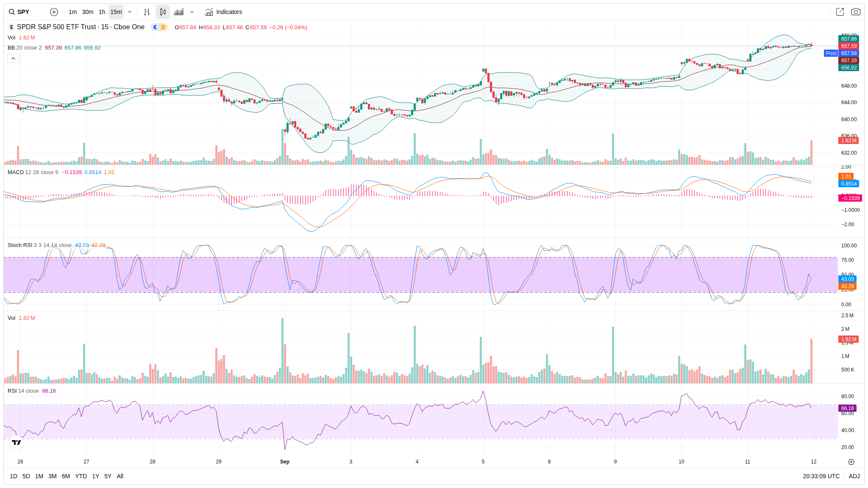The width and height of the screenshot is (868, 488).
Task: Click the 657.59 last price label
Action: pyautogui.click(x=849, y=46)
